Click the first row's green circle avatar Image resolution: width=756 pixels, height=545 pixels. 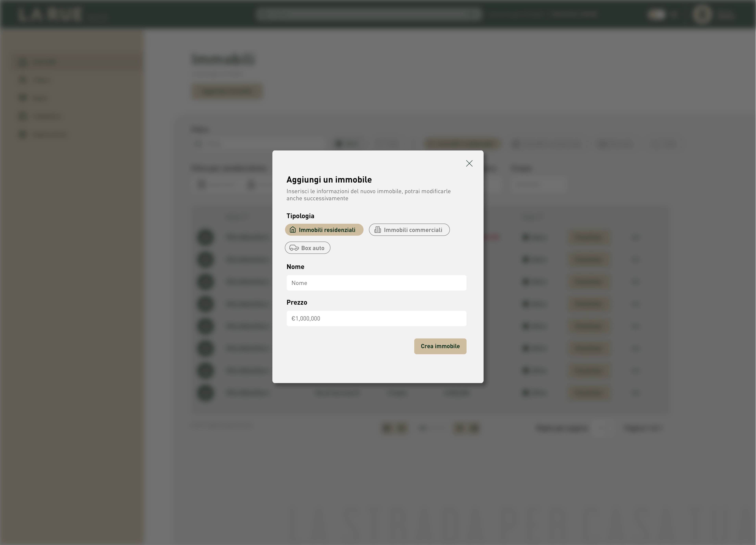(x=205, y=237)
